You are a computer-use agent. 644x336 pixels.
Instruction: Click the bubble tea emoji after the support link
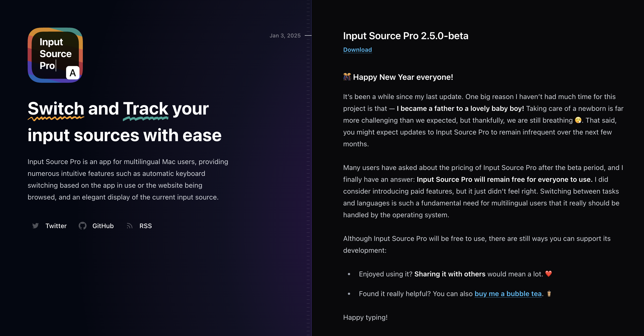coord(549,294)
